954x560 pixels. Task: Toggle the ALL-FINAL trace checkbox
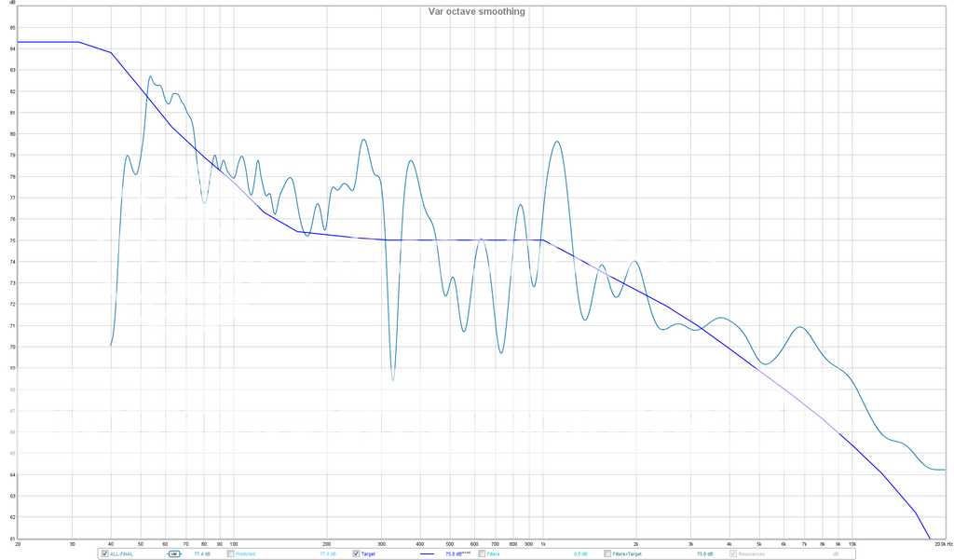tap(104, 553)
